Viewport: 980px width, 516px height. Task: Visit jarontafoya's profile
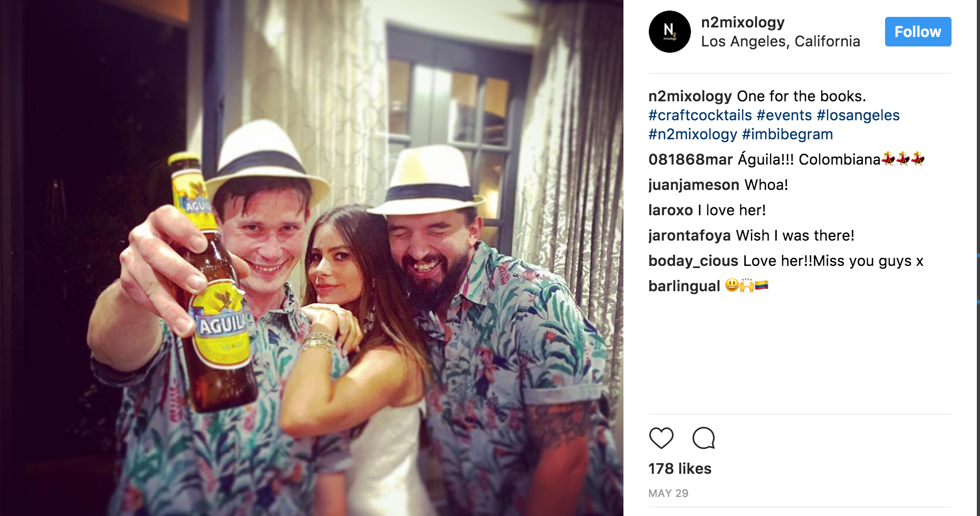pos(689,235)
